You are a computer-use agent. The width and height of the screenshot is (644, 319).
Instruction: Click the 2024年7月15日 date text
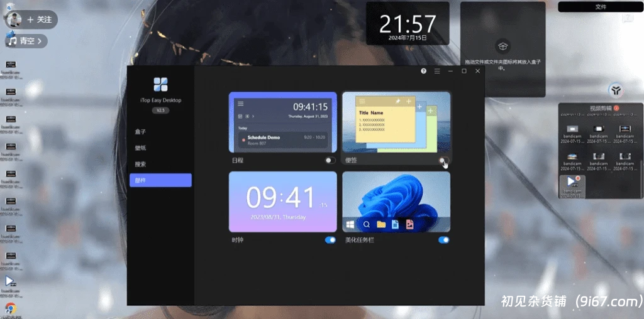pos(408,38)
